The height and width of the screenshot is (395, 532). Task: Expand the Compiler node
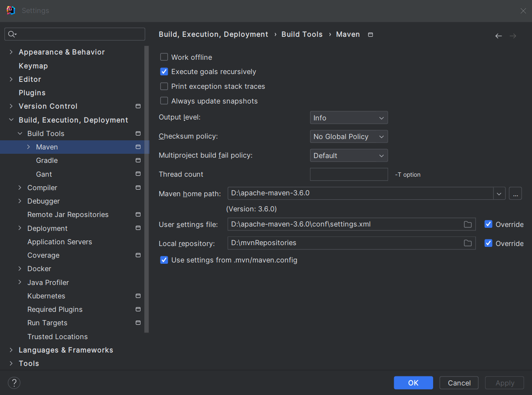[x=20, y=188]
